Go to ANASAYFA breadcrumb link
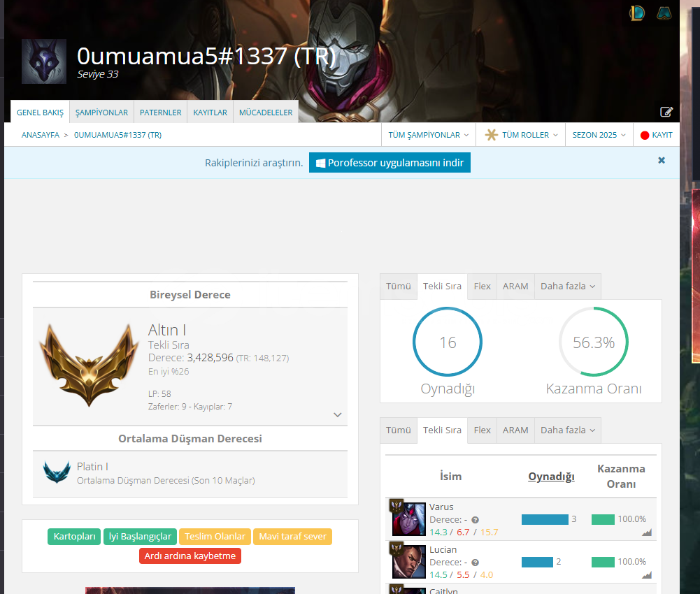 click(x=40, y=135)
